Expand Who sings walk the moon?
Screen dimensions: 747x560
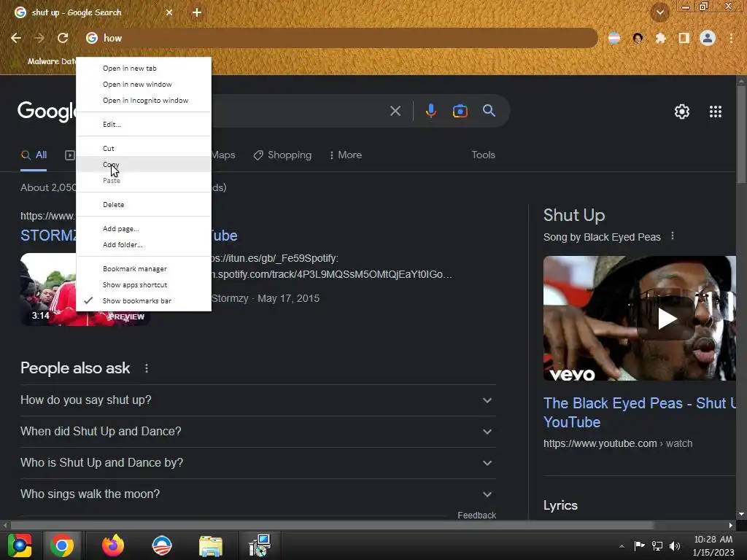pyautogui.click(x=258, y=494)
